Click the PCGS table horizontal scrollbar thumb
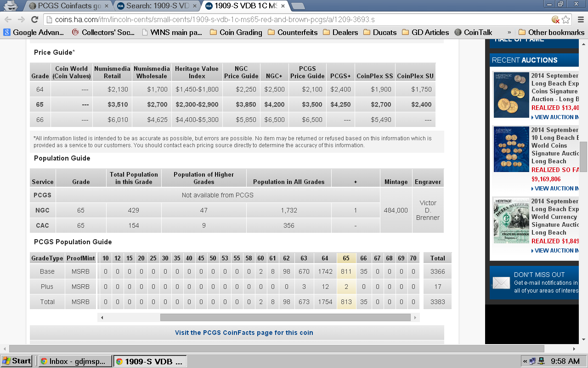 click(x=285, y=317)
